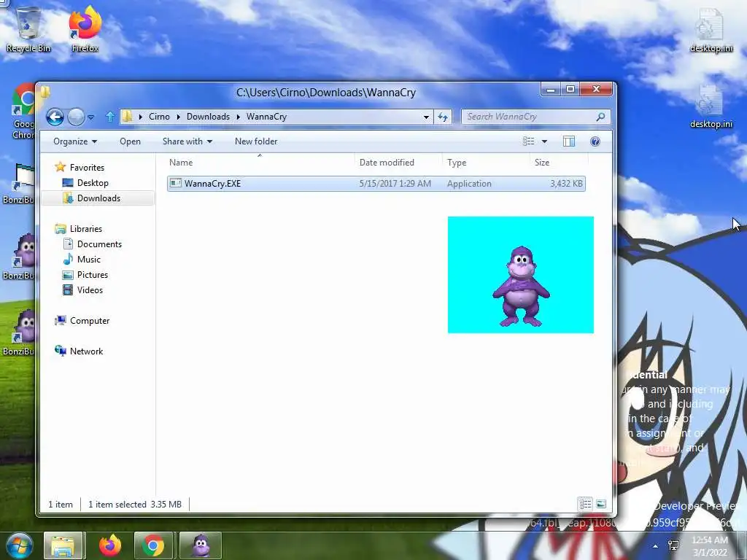The height and width of the screenshot is (560, 747).
Task: Click the WannaCry.EXE application icon
Action: click(x=176, y=183)
